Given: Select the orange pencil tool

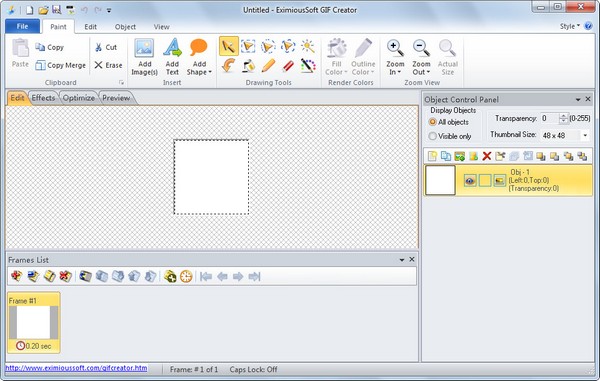Looking at the screenshot, I should click(268, 66).
